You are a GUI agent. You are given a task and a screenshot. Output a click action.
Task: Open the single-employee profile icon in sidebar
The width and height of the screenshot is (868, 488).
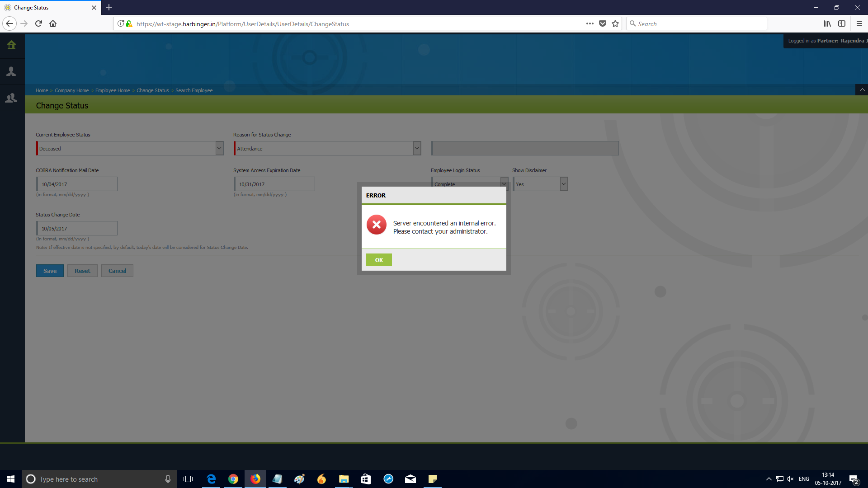(11, 71)
